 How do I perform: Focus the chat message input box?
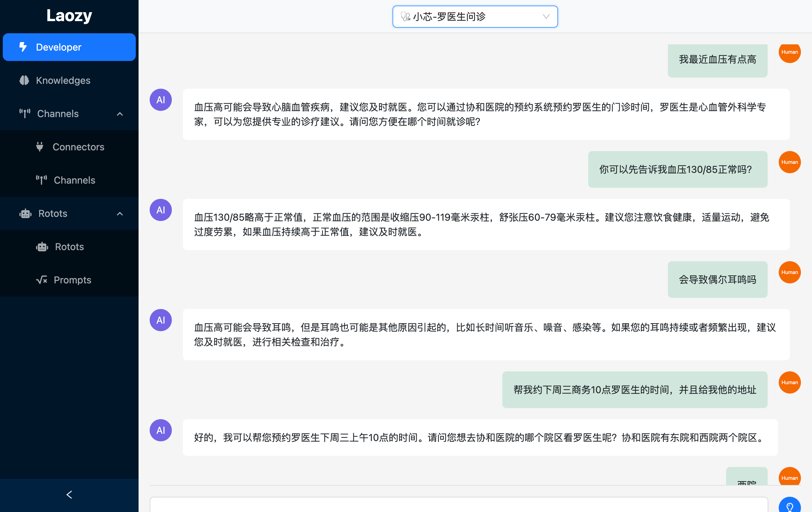point(459,505)
